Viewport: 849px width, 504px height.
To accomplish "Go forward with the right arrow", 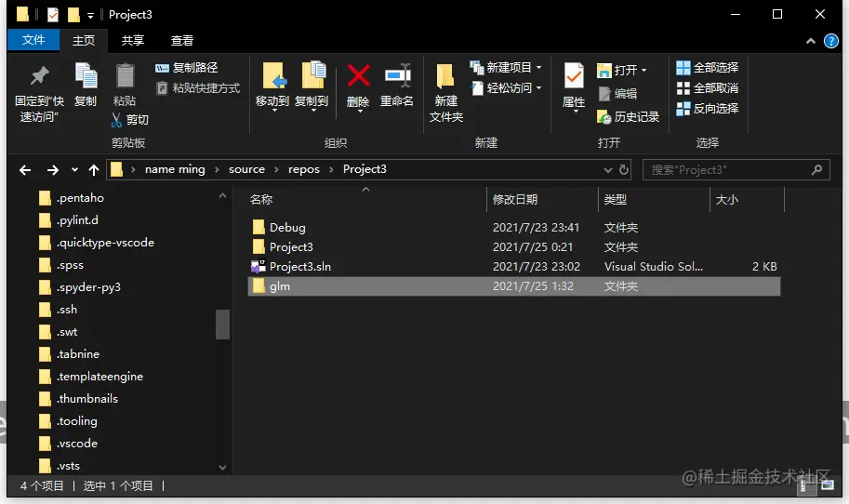I will click(52, 170).
